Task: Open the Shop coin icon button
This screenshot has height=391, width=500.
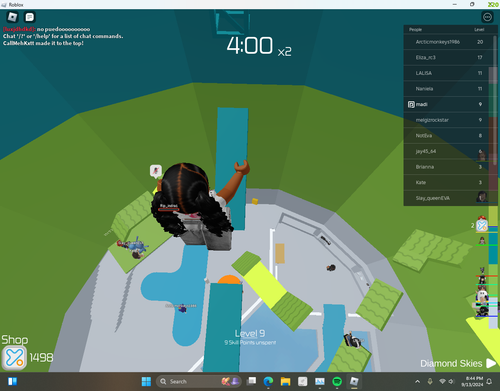Action: (x=14, y=358)
